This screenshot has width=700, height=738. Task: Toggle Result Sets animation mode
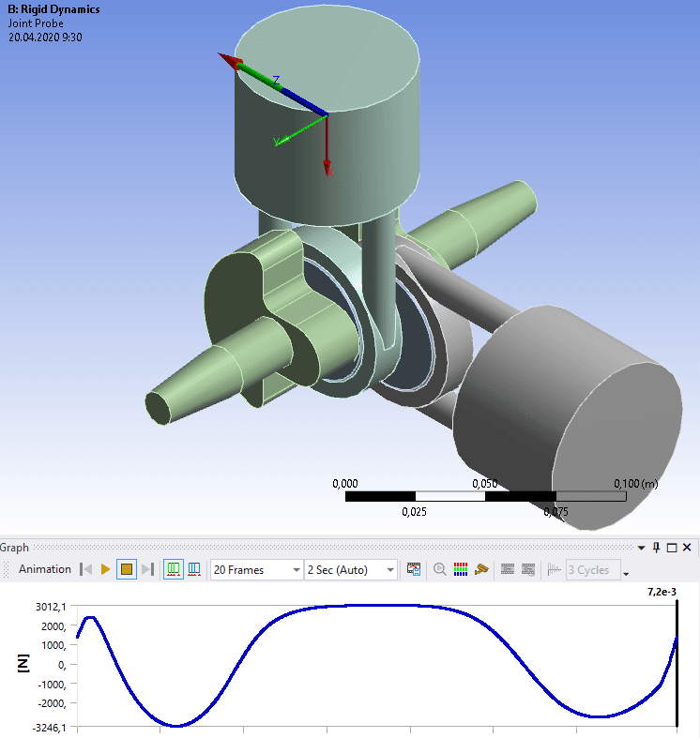pyautogui.click(x=194, y=569)
